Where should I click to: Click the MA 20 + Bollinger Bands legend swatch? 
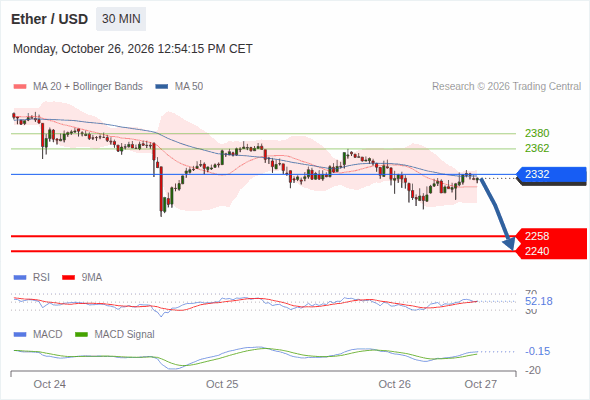tap(20, 87)
